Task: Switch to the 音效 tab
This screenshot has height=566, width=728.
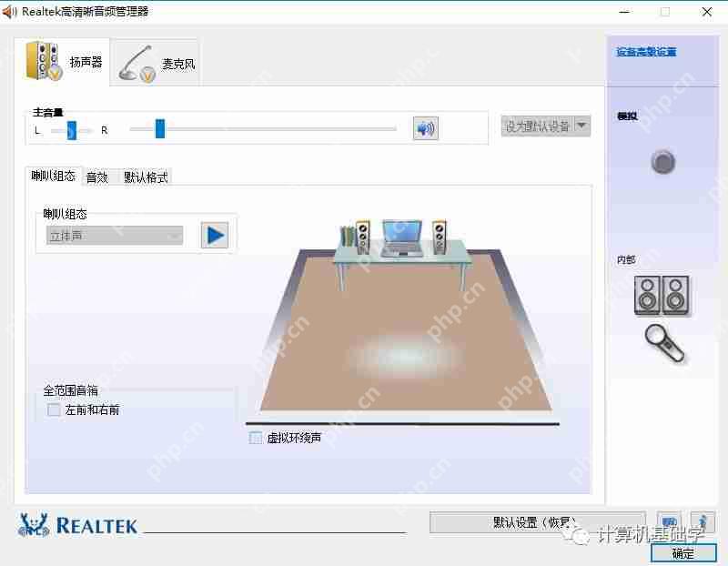Action: click(96, 177)
